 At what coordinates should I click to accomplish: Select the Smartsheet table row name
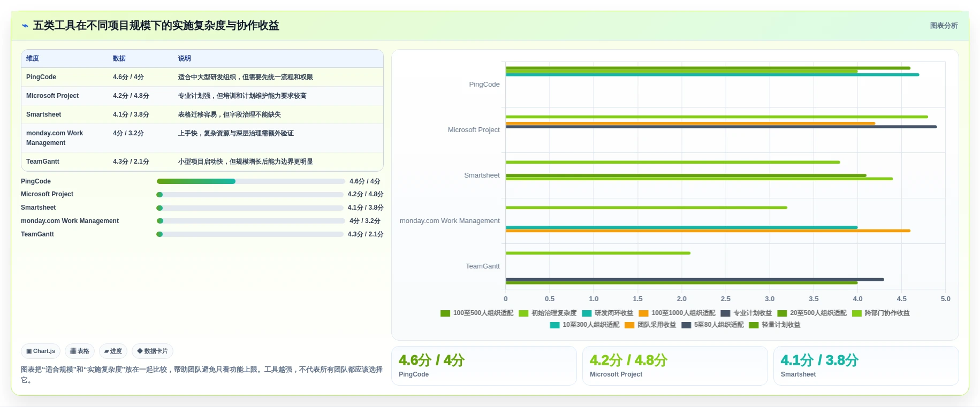pos(44,114)
